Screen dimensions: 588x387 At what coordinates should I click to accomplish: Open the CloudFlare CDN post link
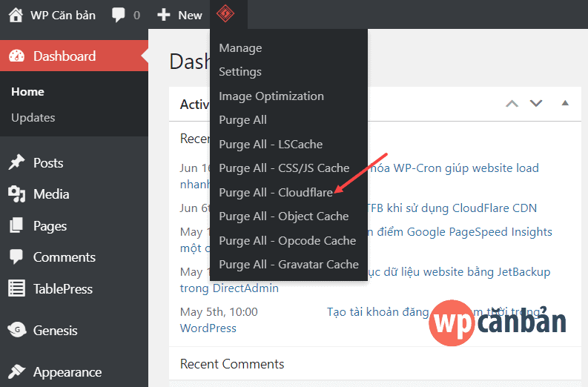(x=452, y=208)
